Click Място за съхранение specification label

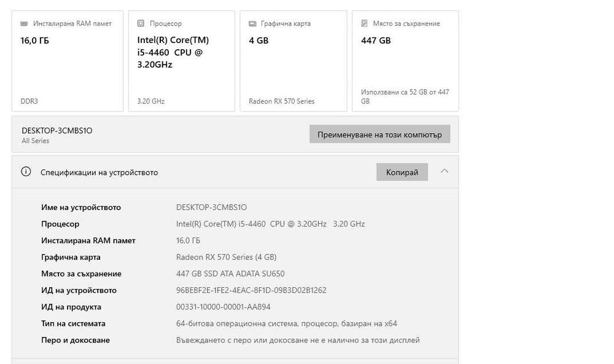81,274
